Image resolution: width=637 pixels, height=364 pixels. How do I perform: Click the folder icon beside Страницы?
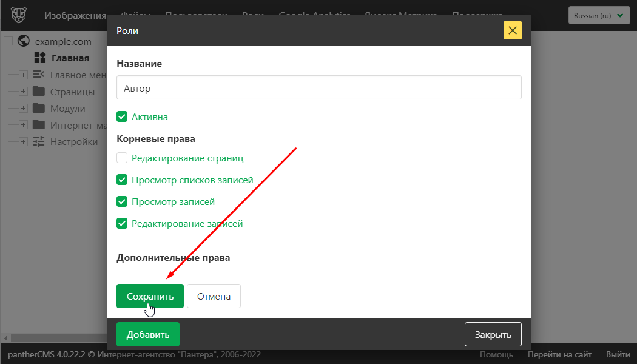(x=39, y=92)
